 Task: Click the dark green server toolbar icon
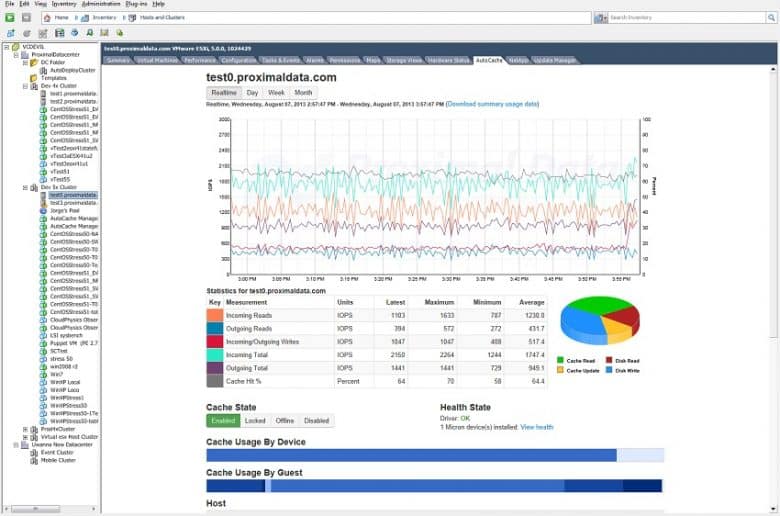60,33
